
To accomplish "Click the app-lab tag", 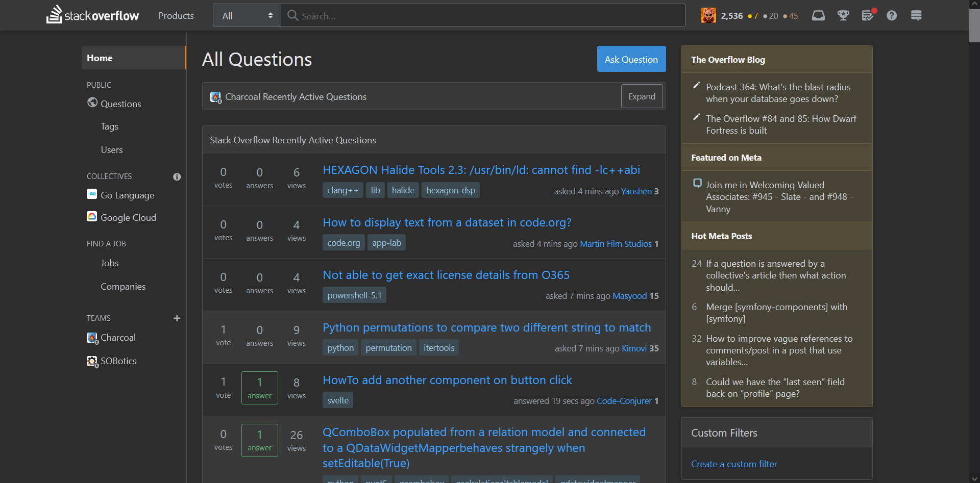I will [x=386, y=243].
